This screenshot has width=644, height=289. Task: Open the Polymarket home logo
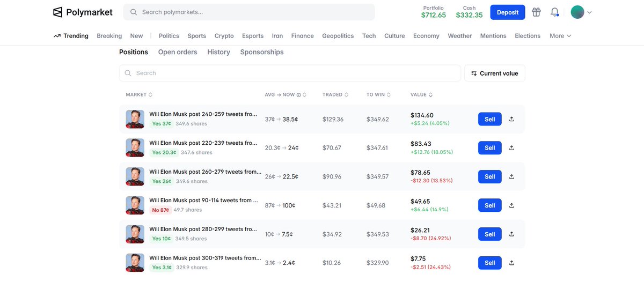[83, 12]
